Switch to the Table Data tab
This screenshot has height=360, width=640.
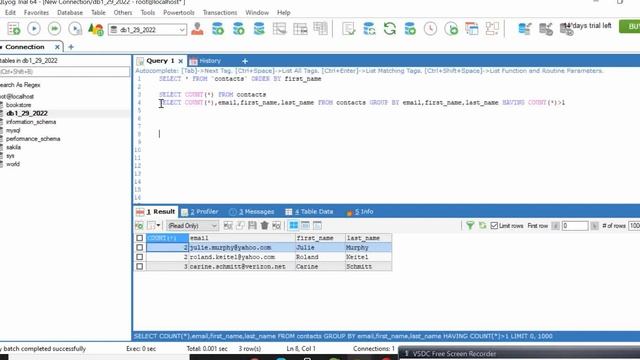pyautogui.click(x=309, y=211)
